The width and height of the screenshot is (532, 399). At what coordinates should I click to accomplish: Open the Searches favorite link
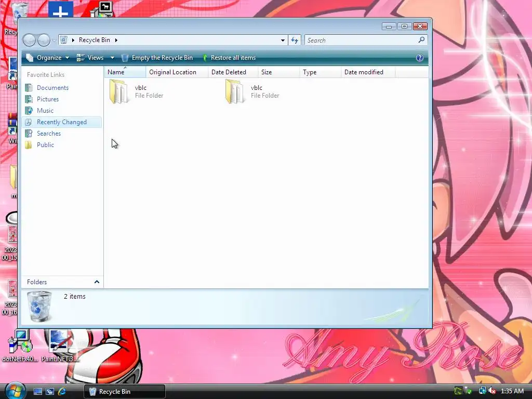click(48, 134)
